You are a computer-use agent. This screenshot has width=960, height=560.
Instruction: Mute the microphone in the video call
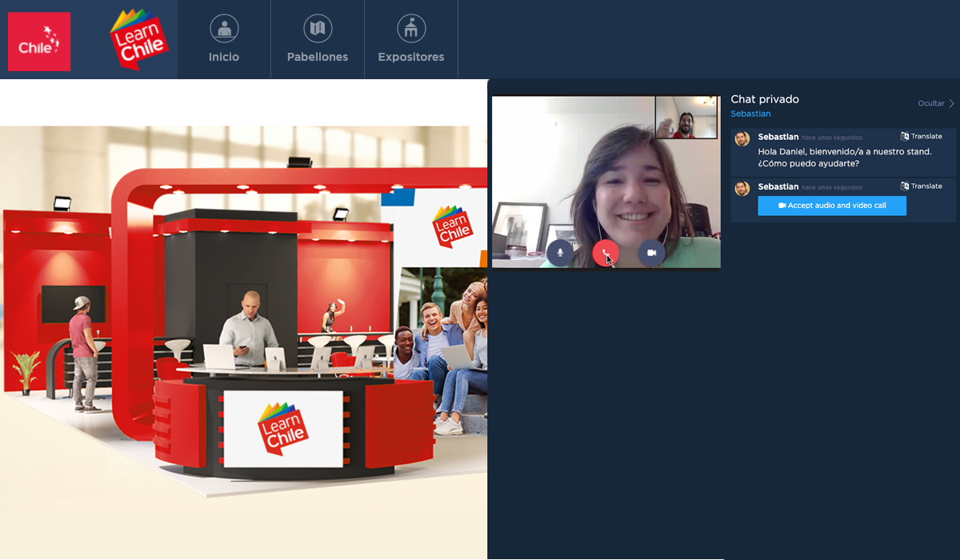560,253
